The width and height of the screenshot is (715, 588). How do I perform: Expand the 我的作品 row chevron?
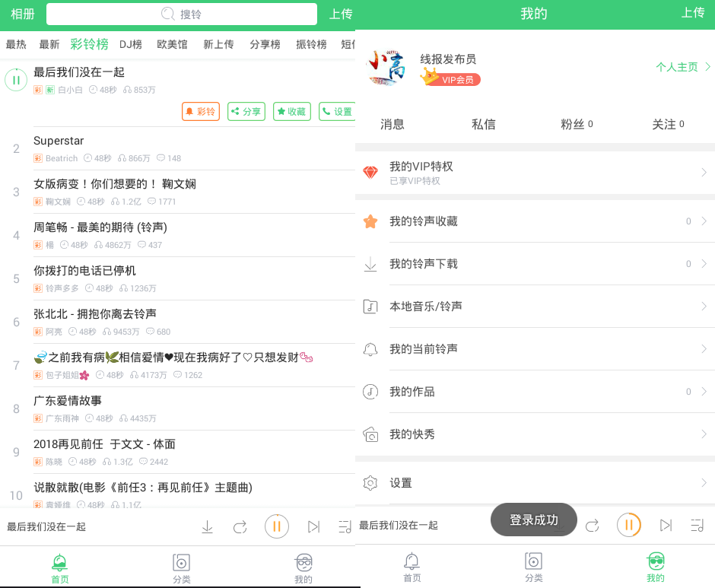[x=704, y=392]
